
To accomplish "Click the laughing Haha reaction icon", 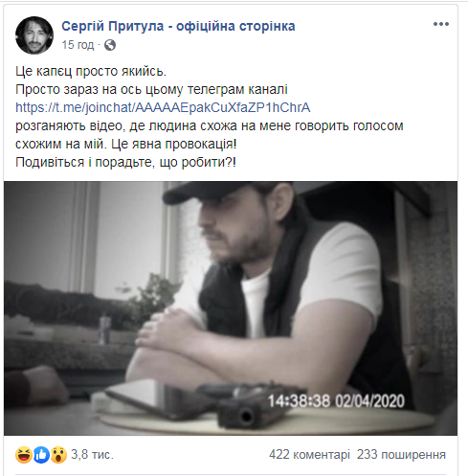I will click(x=24, y=455).
